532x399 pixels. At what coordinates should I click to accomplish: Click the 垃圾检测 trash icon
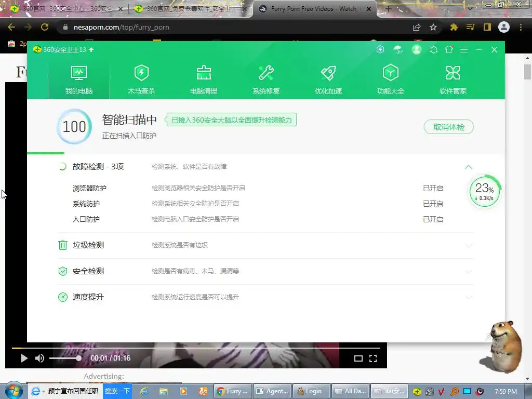63,245
